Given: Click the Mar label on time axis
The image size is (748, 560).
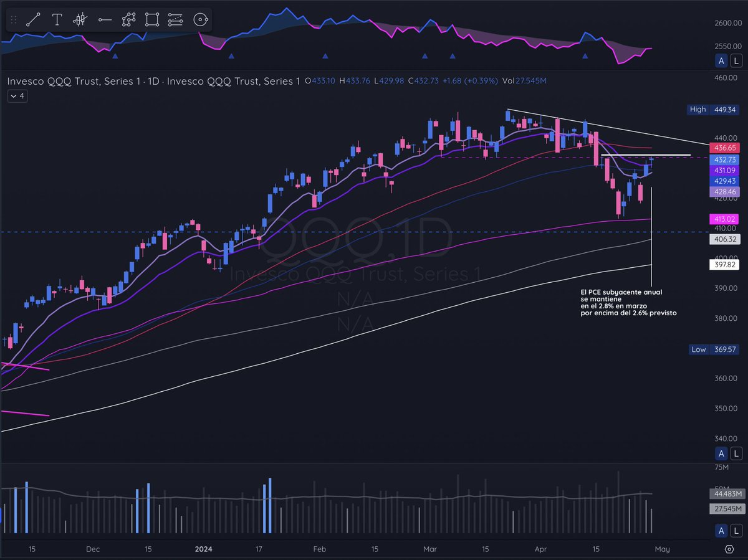Looking at the screenshot, I should [x=430, y=549].
